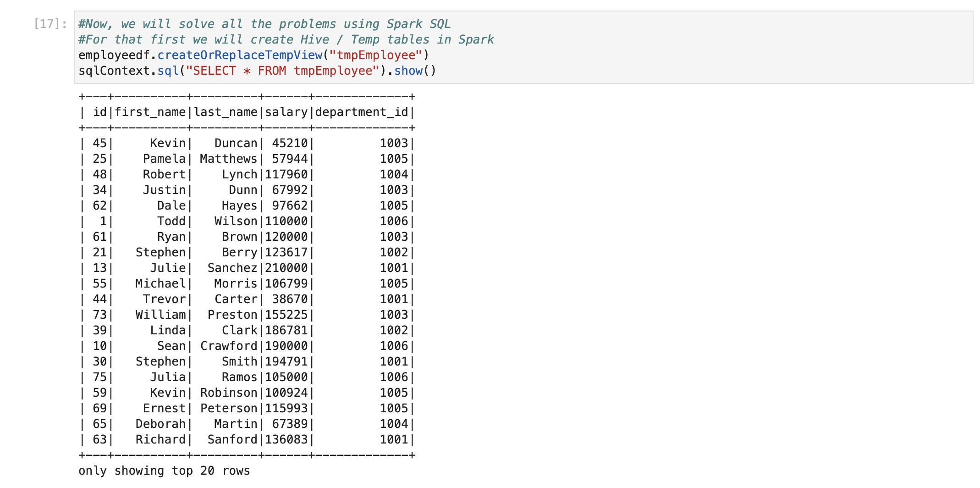Image resolution: width=980 pixels, height=488 pixels.
Task: Click the last name Crawford in Sean's row
Action: (229, 346)
